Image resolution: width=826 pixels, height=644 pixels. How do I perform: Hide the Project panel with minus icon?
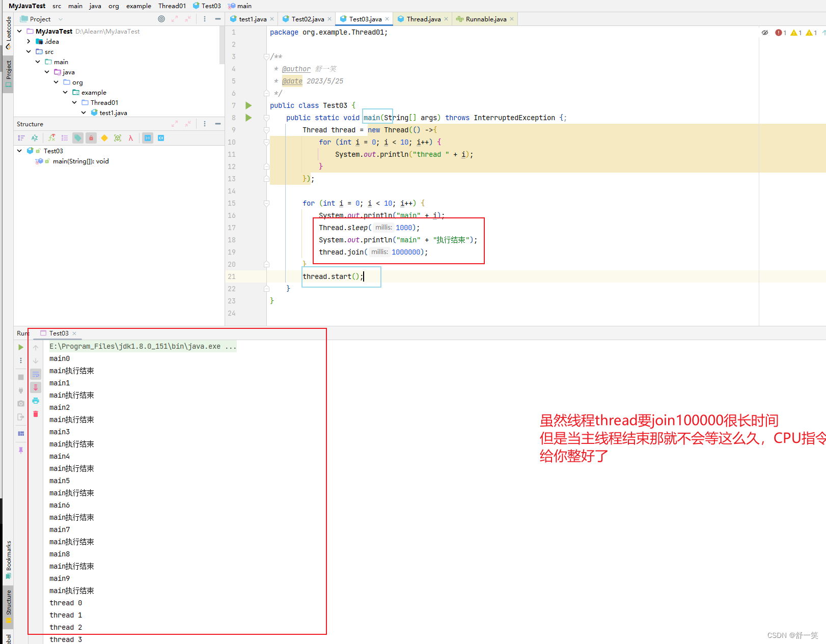click(218, 19)
